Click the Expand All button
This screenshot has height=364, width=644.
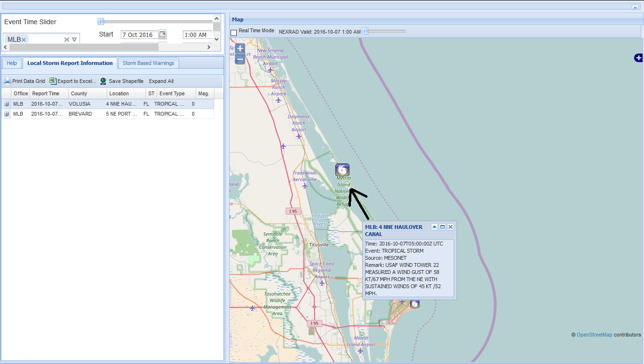pyautogui.click(x=161, y=81)
